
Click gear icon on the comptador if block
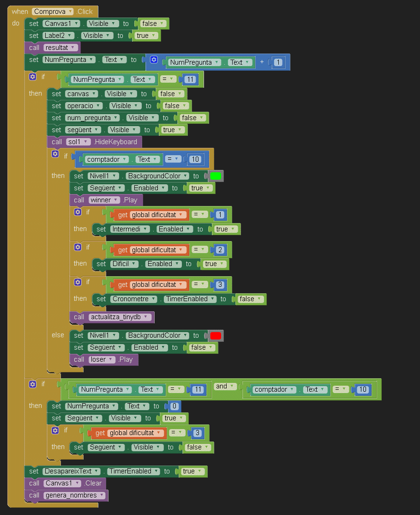coord(55,154)
